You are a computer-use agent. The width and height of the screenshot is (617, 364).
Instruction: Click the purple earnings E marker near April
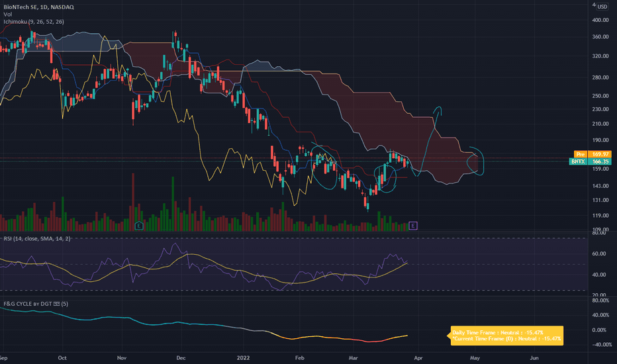coord(413,226)
